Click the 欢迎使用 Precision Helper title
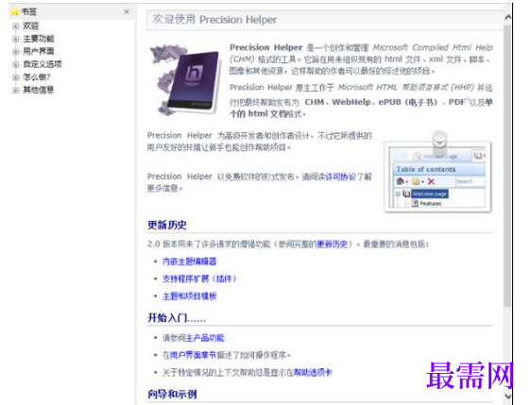 215,20
